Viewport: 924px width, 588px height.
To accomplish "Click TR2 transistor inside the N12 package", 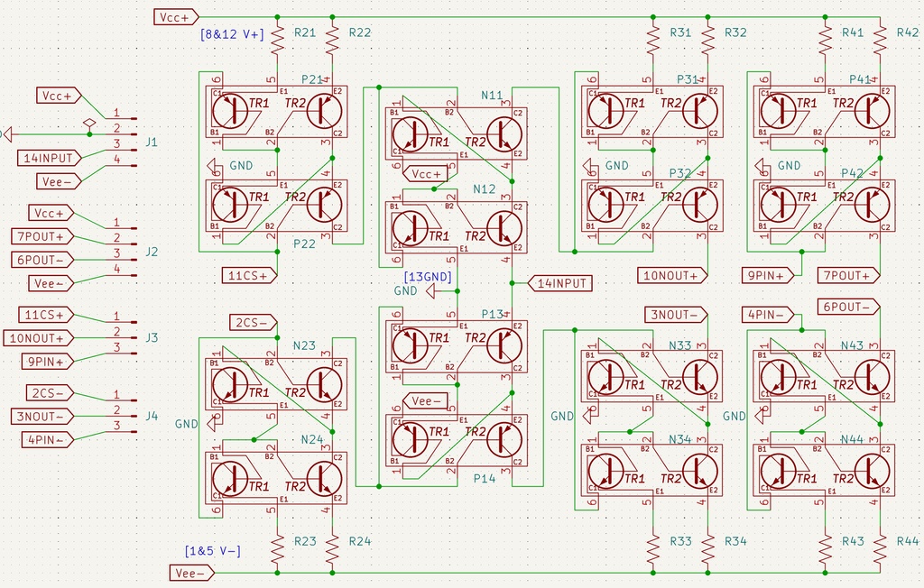I will pyautogui.click(x=504, y=228).
